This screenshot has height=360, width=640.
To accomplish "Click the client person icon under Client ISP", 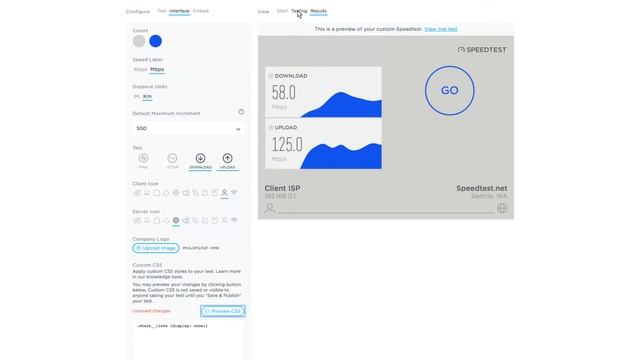I will click(x=270, y=208).
